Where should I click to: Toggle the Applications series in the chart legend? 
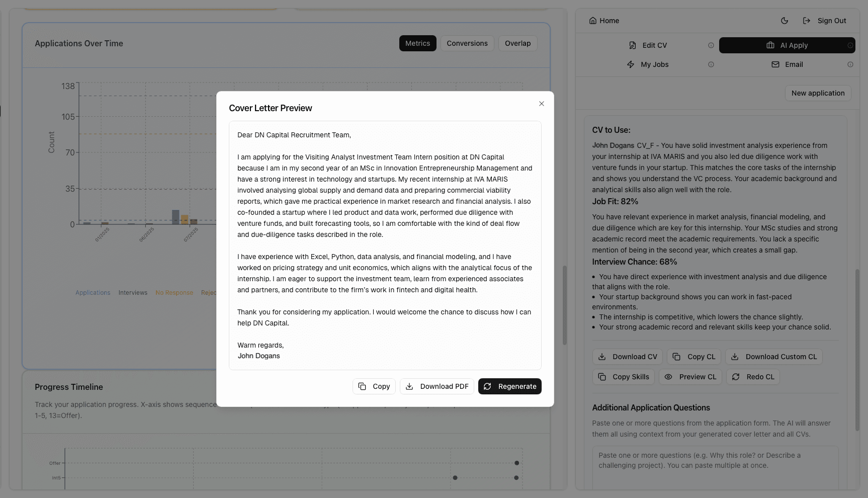point(93,292)
